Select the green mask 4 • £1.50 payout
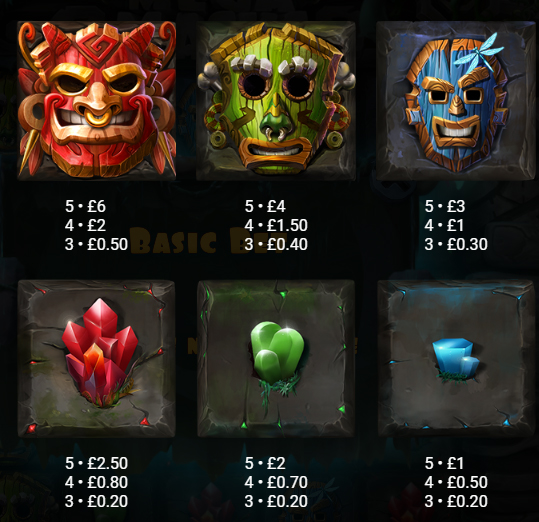This screenshot has height=522, width=539. point(276,225)
